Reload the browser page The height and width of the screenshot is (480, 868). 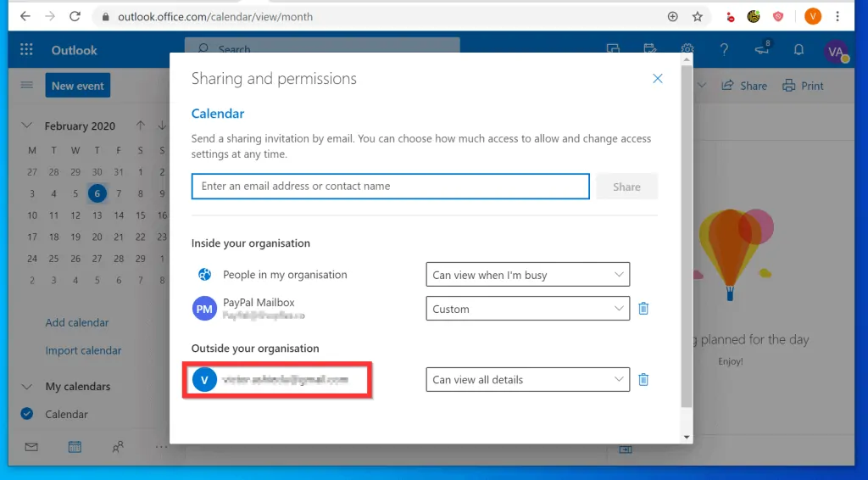(75, 16)
